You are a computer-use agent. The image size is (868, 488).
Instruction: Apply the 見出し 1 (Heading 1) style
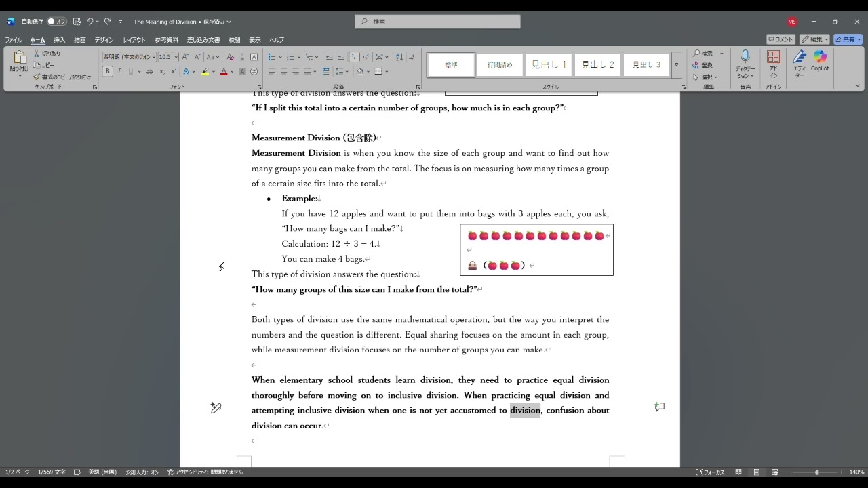coord(549,65)
